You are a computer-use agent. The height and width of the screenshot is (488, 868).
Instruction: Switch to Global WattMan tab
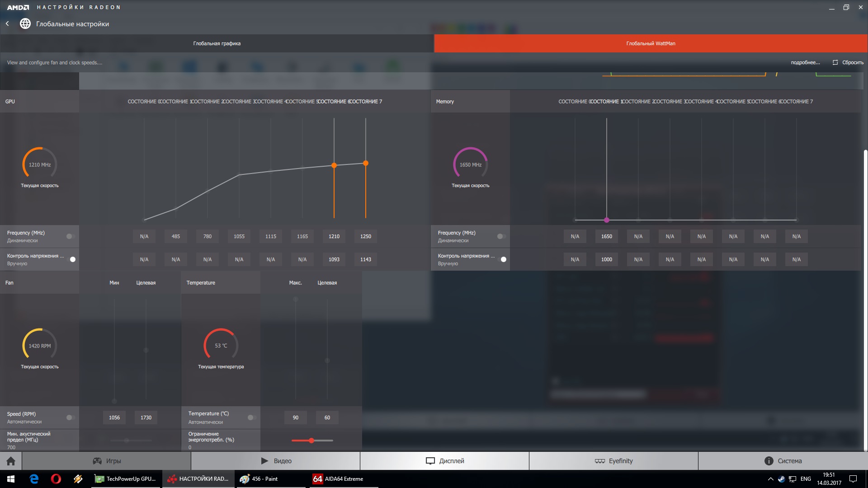coord(651,43)
